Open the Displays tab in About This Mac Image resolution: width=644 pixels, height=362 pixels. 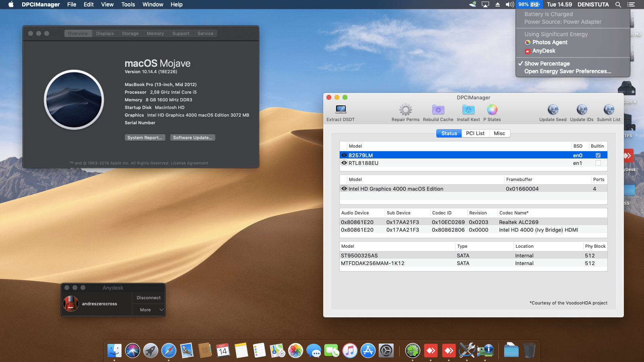(105, 33)
